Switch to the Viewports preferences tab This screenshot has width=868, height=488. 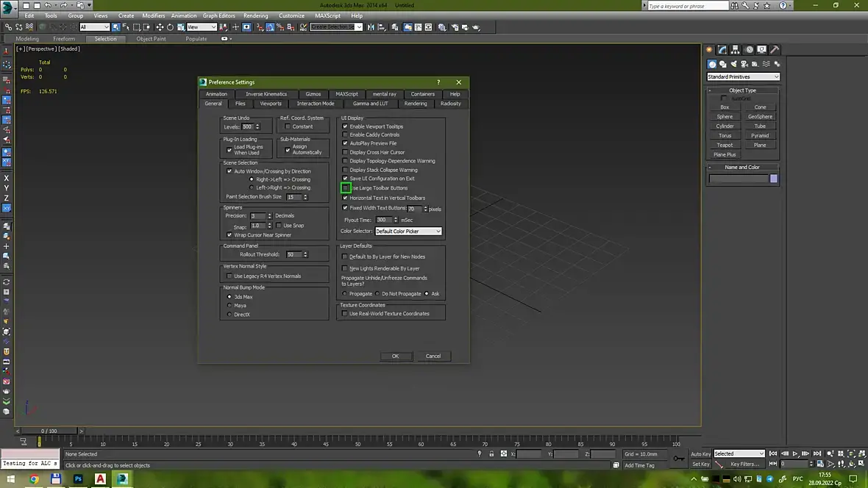[x=271, y=104]
